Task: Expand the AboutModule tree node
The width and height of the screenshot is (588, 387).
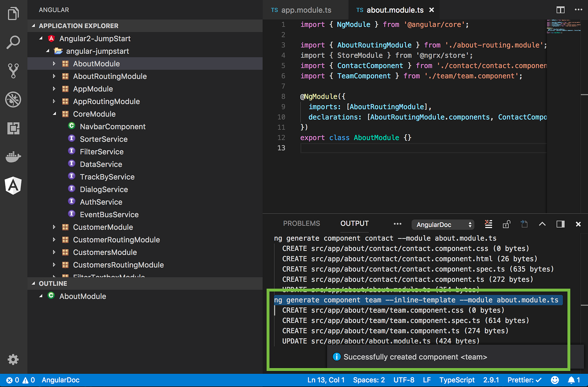Action: click(54, 64)
